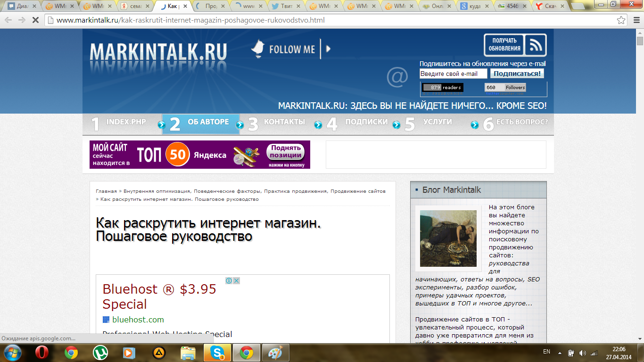Open the RSS feed icon

click(x=535, y=45)
